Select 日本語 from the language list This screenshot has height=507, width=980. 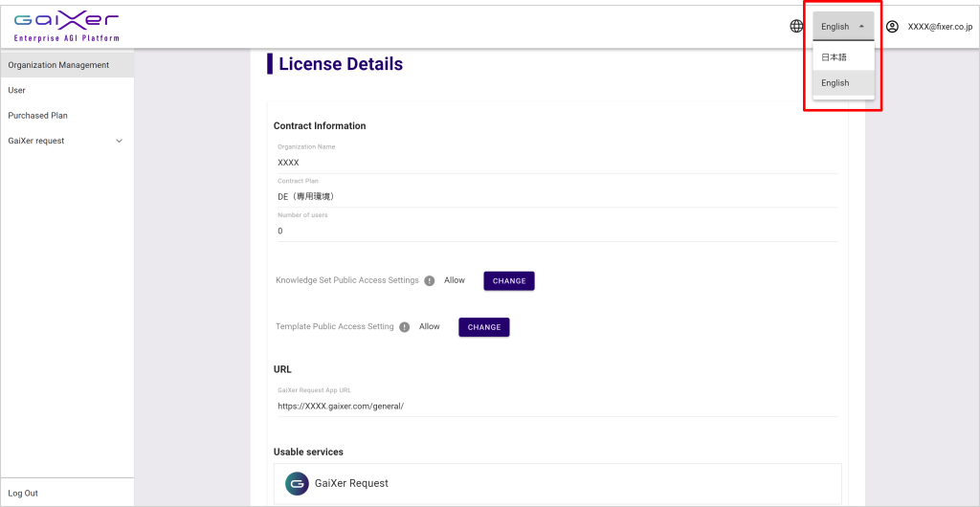click(x=835, y=57)
